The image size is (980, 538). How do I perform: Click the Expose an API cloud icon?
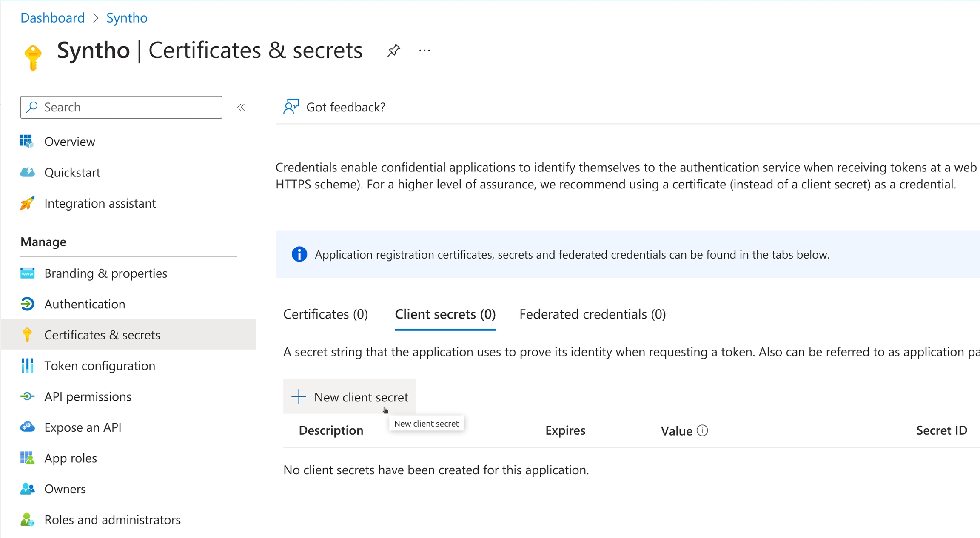[x=28, y=427]
